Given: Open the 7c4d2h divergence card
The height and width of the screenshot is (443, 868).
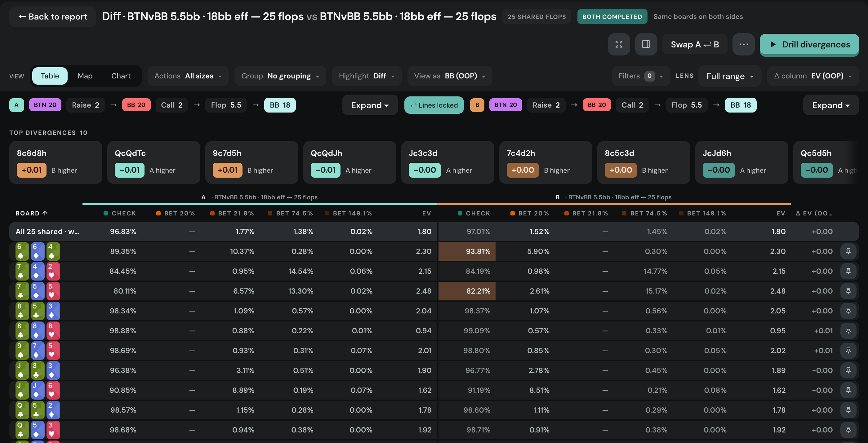Looking at the screenshot, I should pos(546,162).
